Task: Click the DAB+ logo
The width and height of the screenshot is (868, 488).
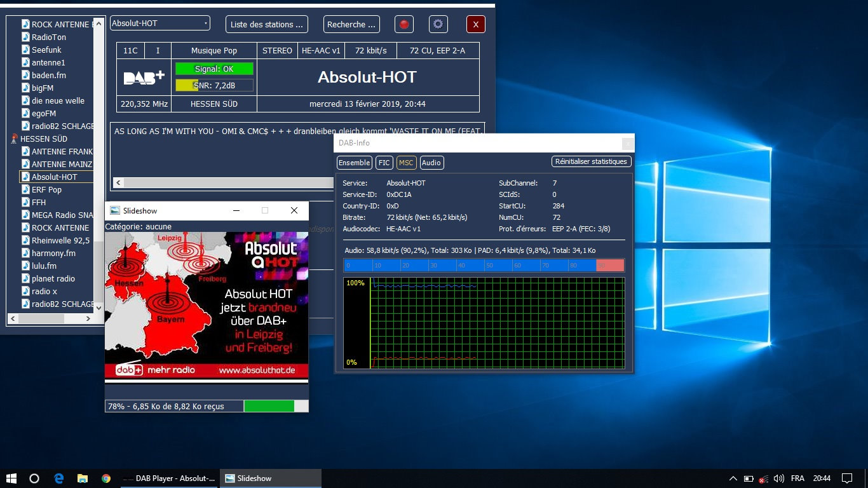Action: (144, 78)
